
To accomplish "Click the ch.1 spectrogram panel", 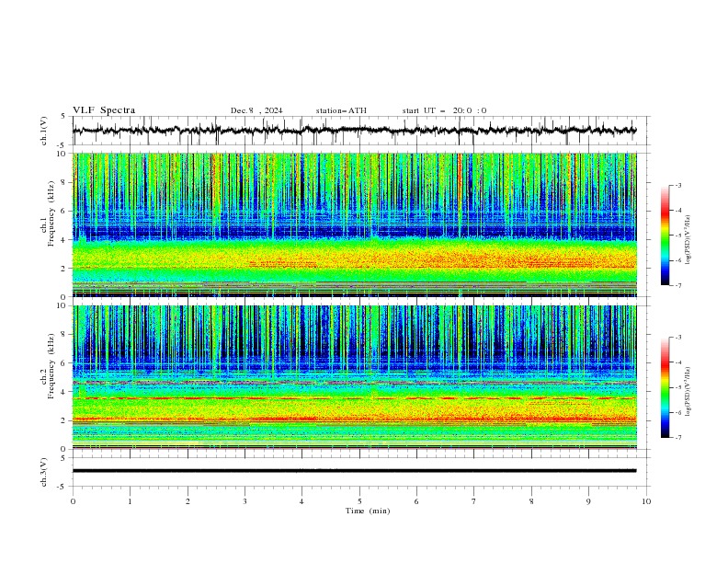I will point(355,224).
